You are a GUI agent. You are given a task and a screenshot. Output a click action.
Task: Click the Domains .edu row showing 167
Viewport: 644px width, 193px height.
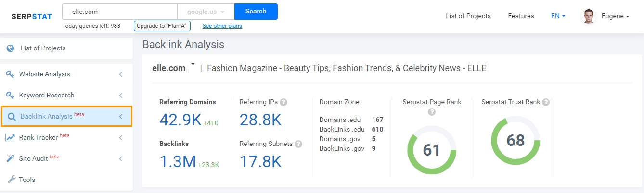click(351, 120)
